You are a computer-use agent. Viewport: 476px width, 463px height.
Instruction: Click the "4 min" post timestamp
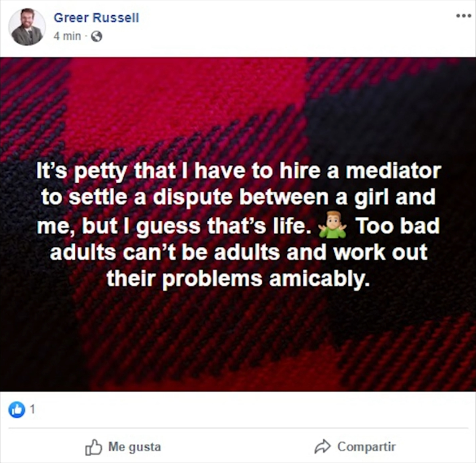point(67,36)
